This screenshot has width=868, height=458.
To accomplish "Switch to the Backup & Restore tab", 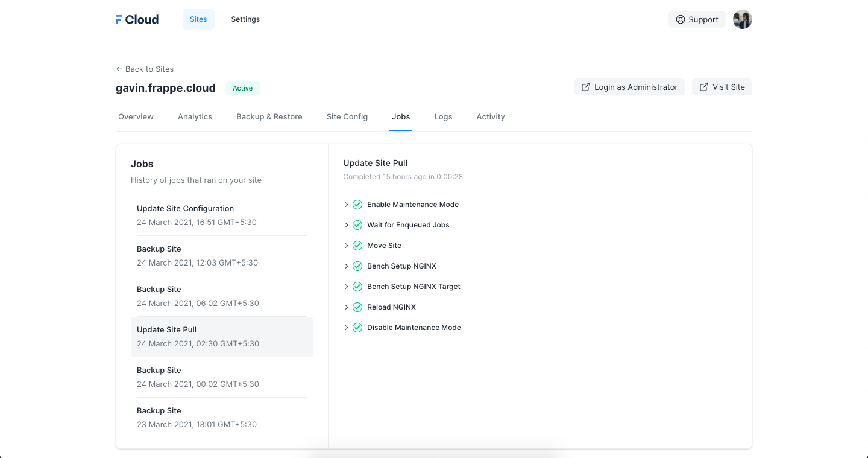I will (269, 116).
